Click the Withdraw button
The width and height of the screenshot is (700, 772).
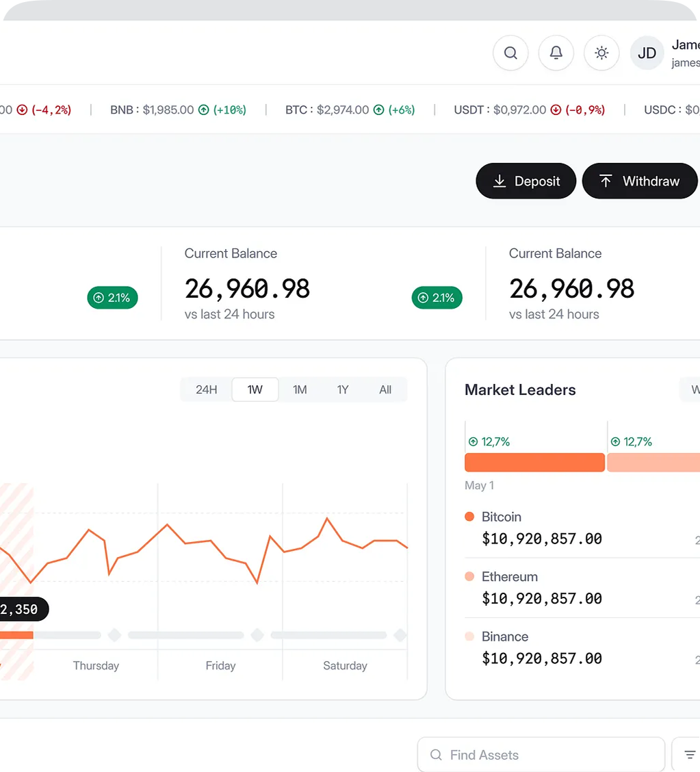639,181
